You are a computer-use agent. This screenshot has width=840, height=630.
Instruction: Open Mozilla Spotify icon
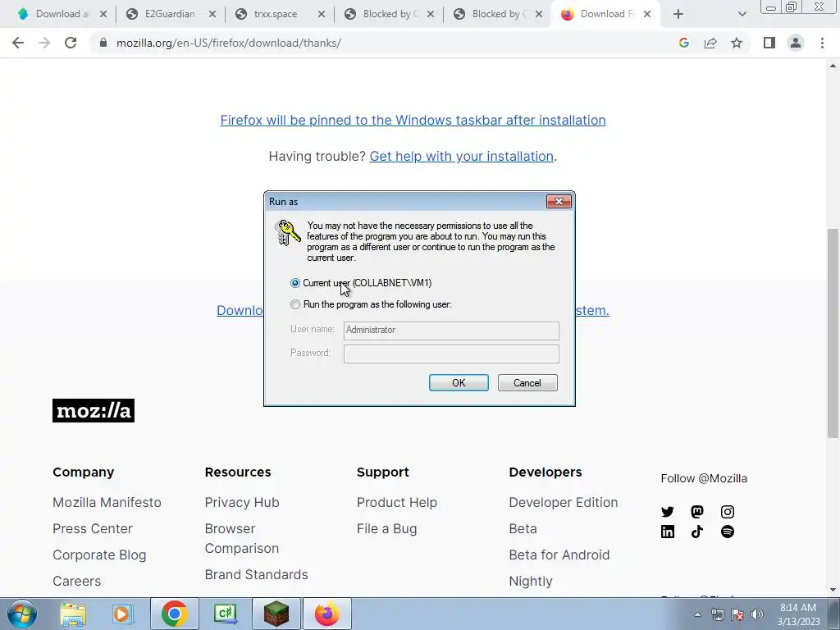[728, 532]
